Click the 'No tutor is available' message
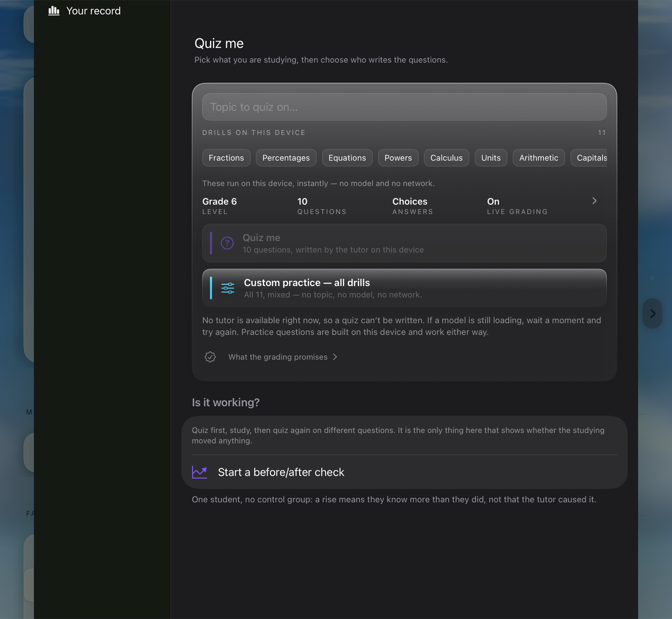 pyautogui.click(x=402, y=326)
